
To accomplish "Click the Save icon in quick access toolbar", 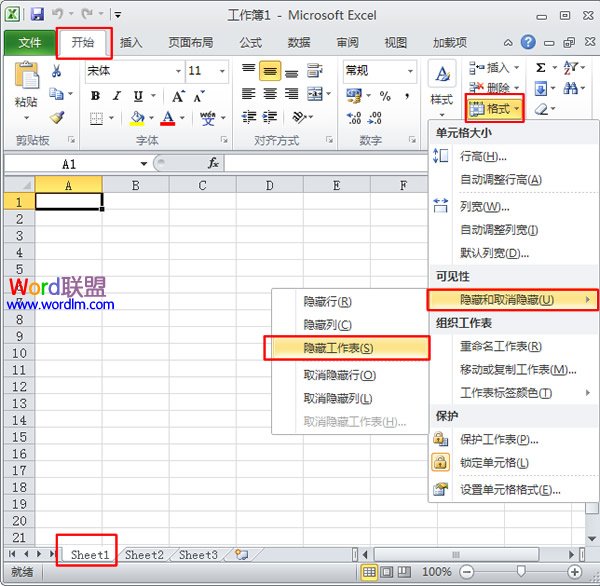I will [37, 15].
